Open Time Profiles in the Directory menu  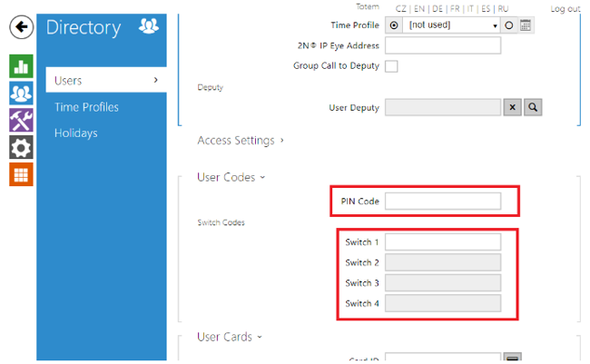[x=86, y=107]
